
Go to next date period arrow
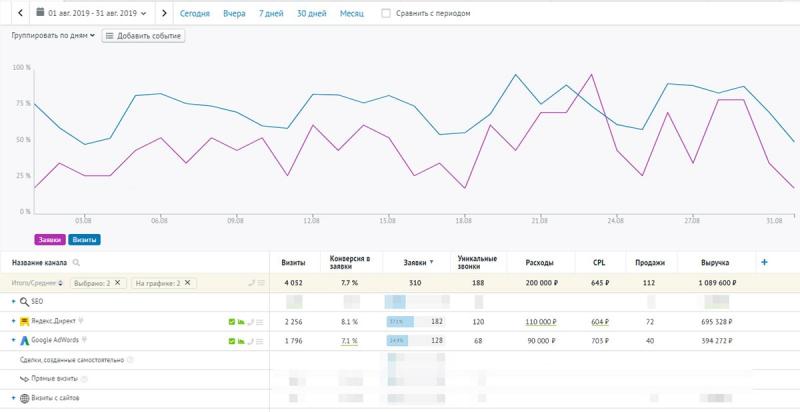[164, 14]
